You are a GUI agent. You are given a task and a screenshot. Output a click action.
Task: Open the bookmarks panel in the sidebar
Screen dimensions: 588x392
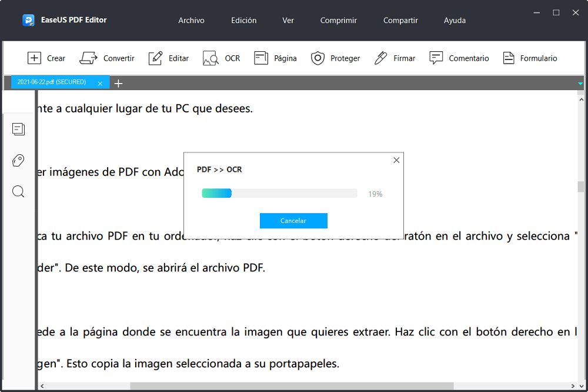18,160
